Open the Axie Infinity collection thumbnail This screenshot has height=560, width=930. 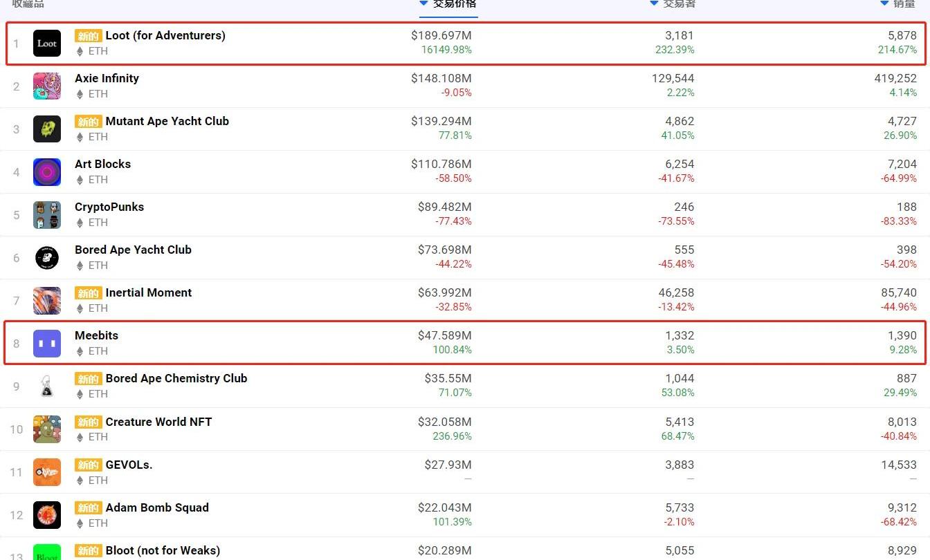point(47,86)
